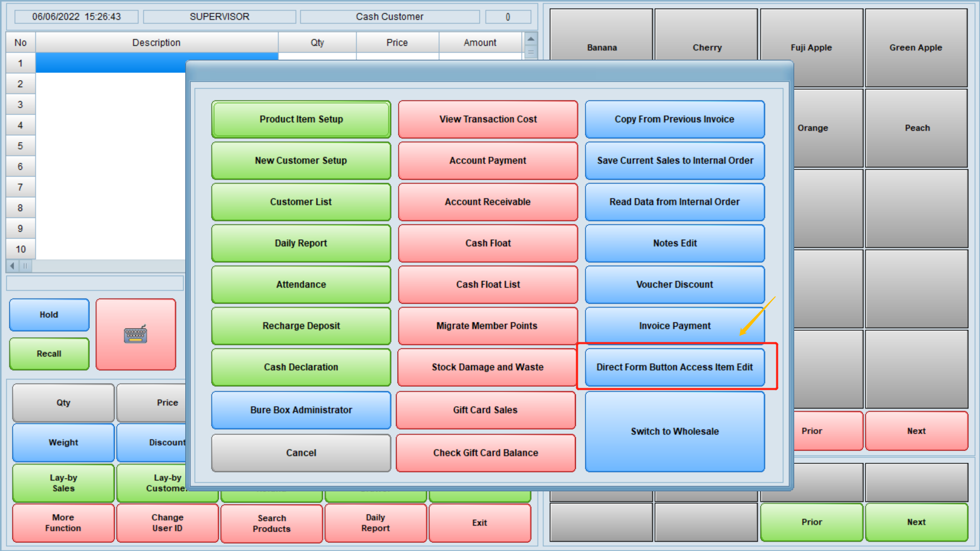980x551 pixels.
Task: Click Next to see more products
Action: pos(916,431)
